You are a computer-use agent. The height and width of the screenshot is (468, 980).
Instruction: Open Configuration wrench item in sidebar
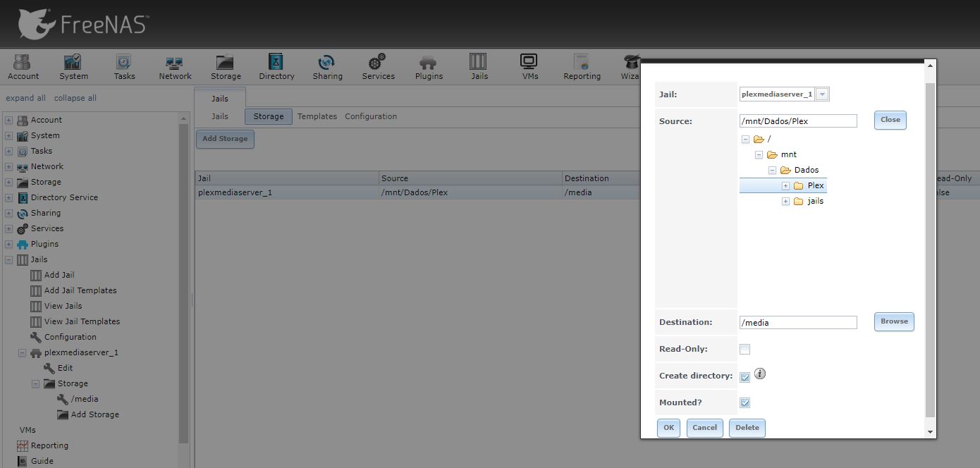coord(70,337)
